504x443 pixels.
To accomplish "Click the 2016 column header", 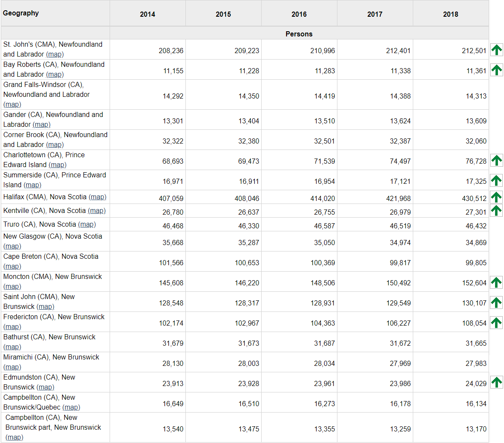I will 299,13.
